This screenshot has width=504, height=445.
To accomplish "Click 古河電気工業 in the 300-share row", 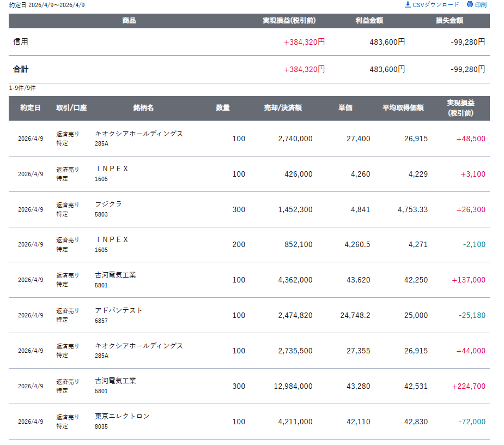I will tap(116, 381).
